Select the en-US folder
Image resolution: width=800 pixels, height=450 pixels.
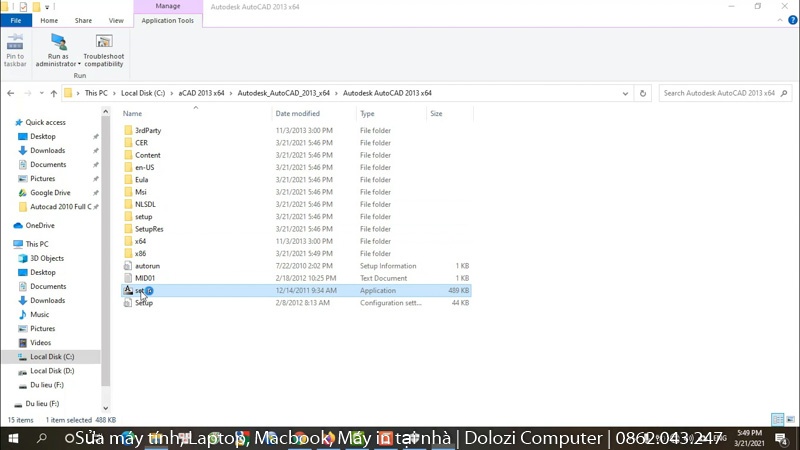click(144, 167)
